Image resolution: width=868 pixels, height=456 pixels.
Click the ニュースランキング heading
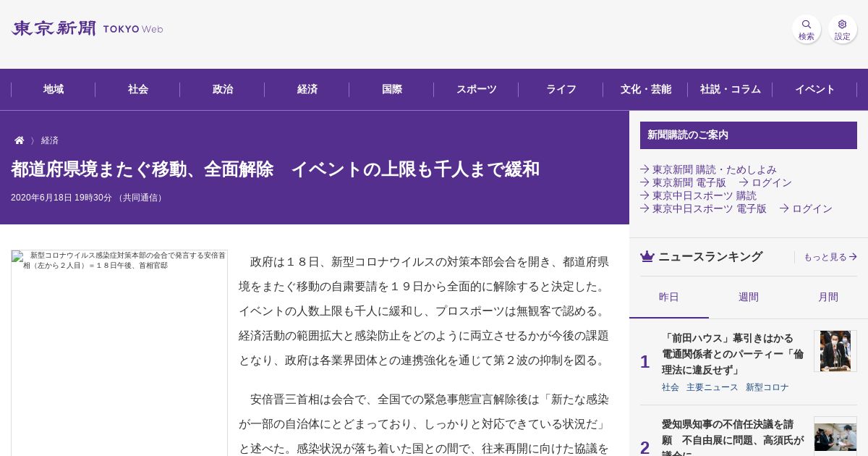[x=710, y=257]
